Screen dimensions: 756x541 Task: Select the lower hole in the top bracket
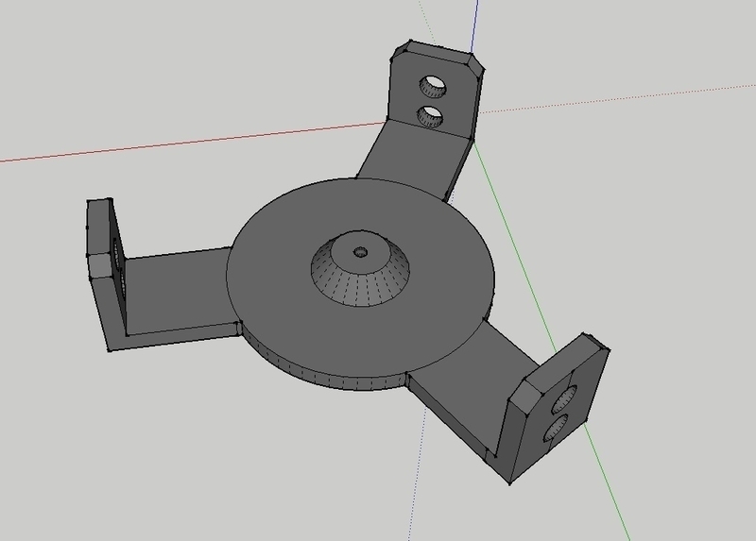(x=430, y=116)
